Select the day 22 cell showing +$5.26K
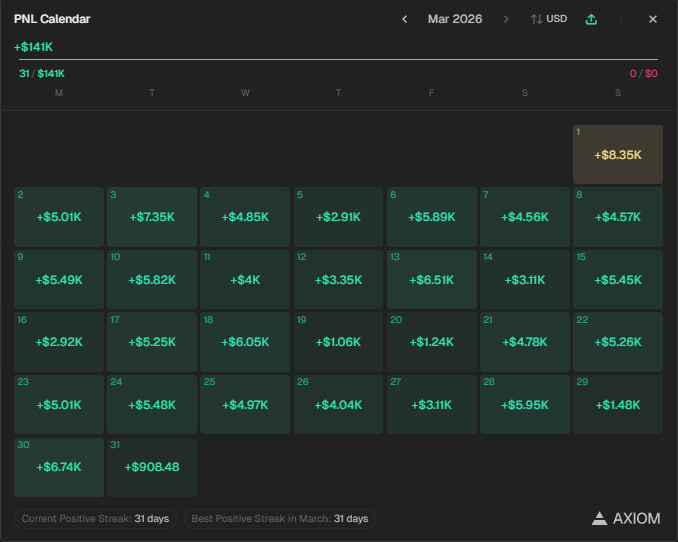The width and height of the screenshot is (678, 542). click(x=617, y=342)
